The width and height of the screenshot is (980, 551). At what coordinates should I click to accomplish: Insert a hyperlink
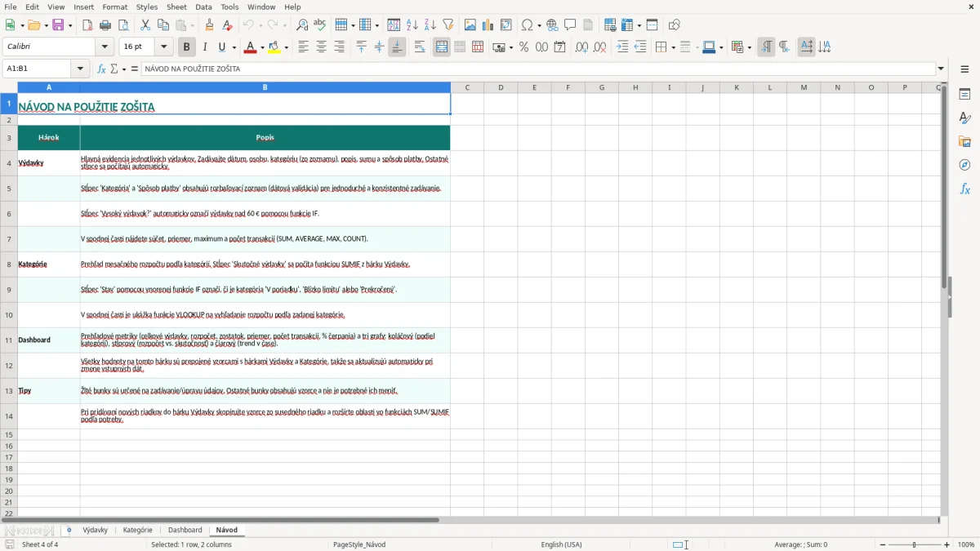553,25
